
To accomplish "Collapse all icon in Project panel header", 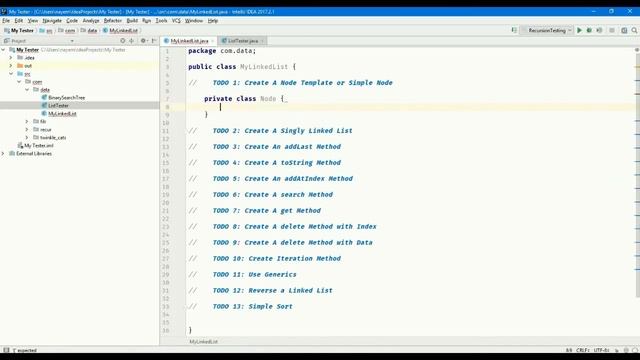I will pyautogui.click(x=131, y=41).
